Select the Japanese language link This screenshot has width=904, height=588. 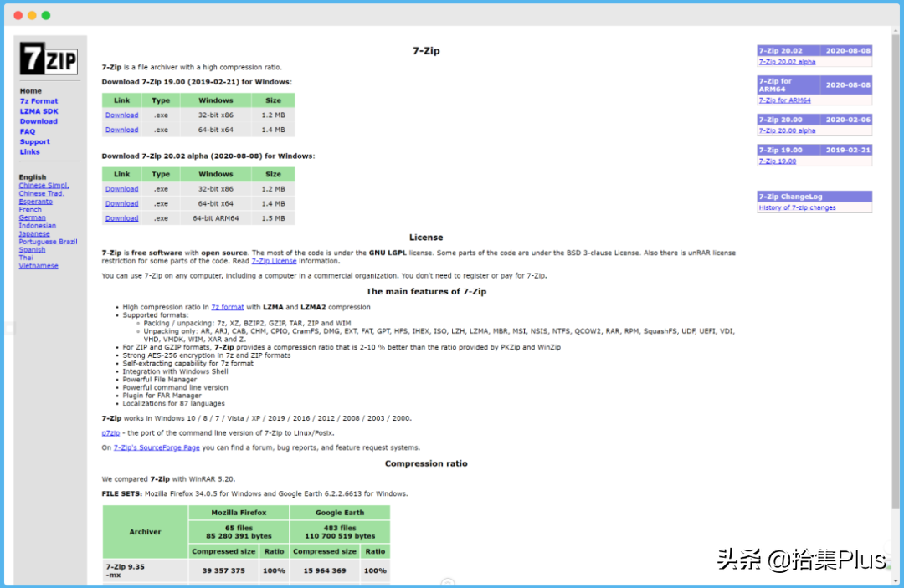tap(34, 234)
